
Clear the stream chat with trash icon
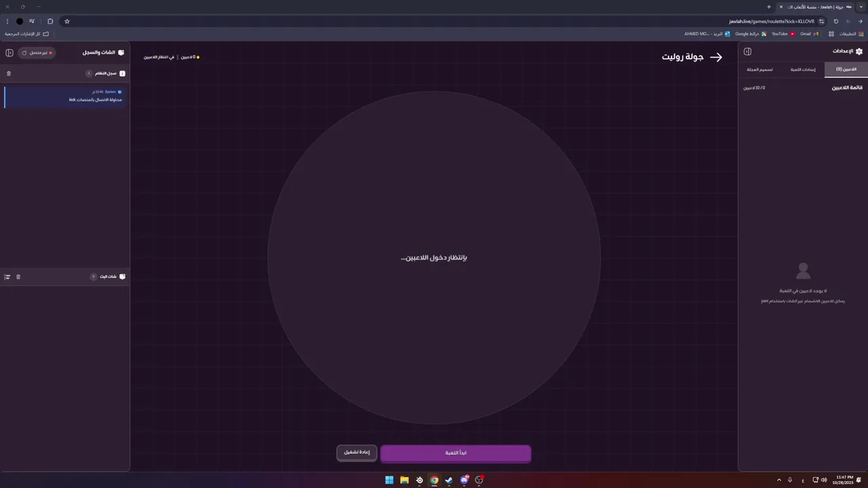point(18,277)
